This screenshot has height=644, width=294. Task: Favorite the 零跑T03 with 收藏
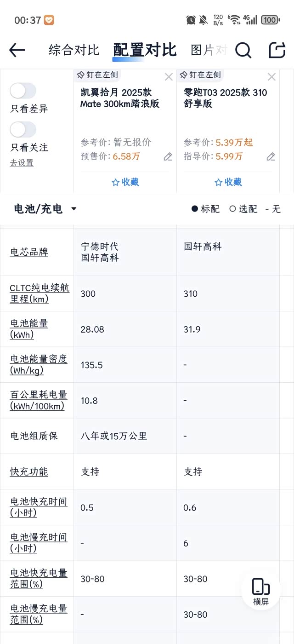228,182
